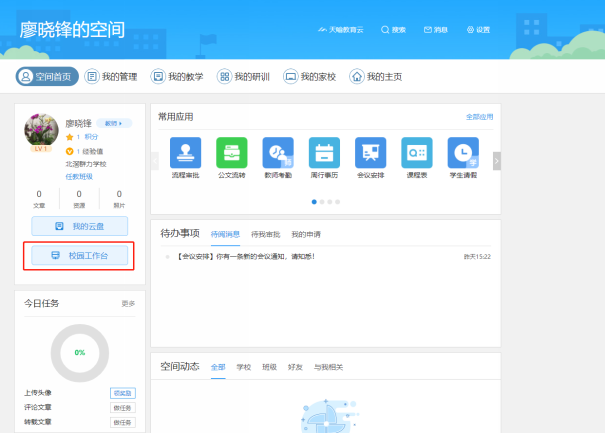Image resolution: width=605 pixels, height=434 pixels.
Task: Show previous apps with left arrow
Action: coord(155,161)
